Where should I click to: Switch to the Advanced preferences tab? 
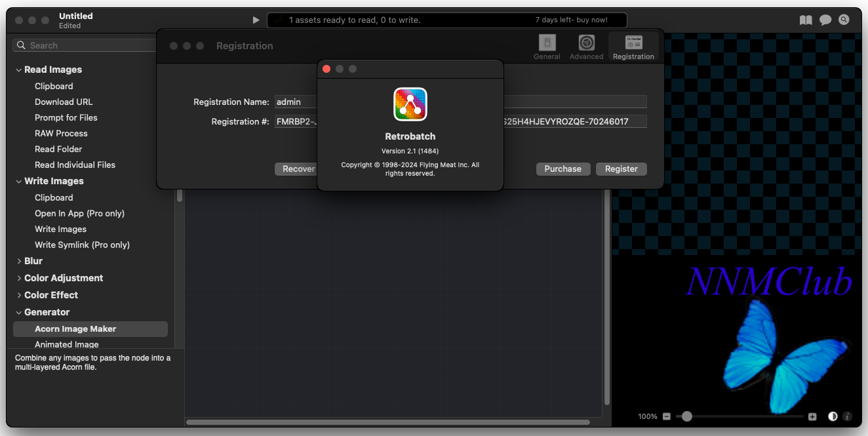point(586,47)
